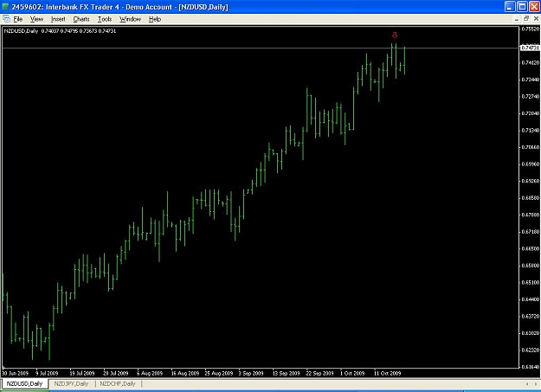Click the 0.69960 price axis label
Screen dimensions: 541x392
[531, 164]
